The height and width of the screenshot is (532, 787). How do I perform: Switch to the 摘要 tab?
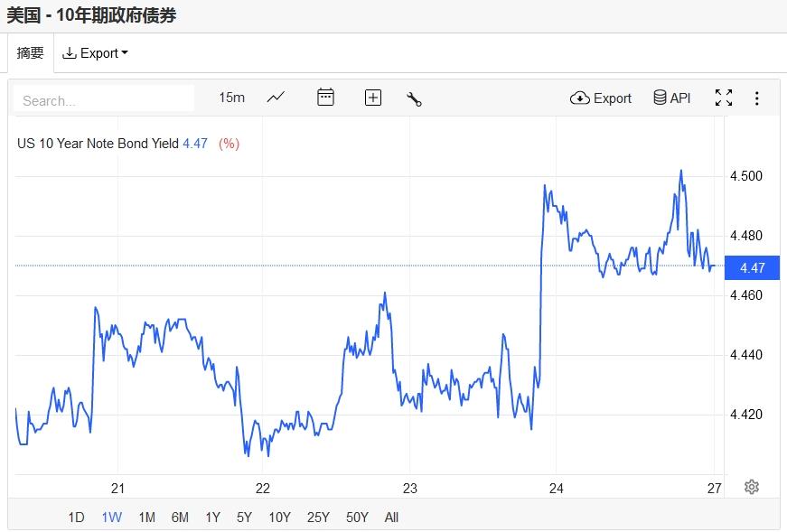point(31,53)
